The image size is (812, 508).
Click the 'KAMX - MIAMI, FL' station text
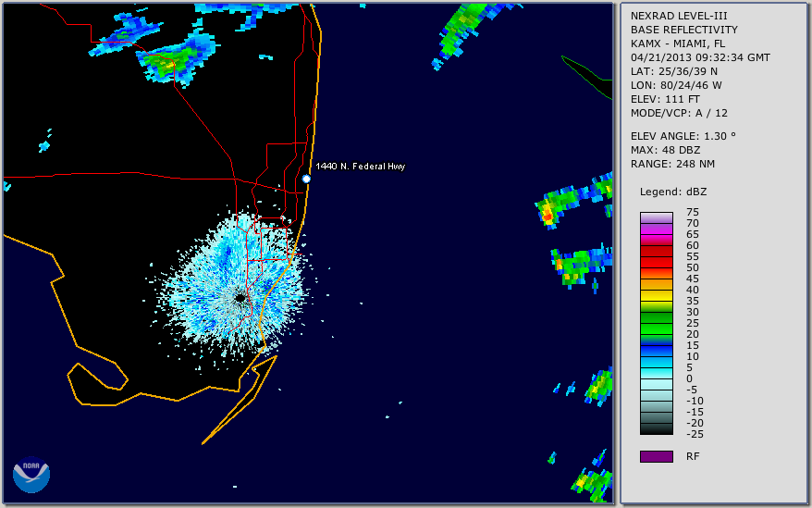click(x=678, y=44)
